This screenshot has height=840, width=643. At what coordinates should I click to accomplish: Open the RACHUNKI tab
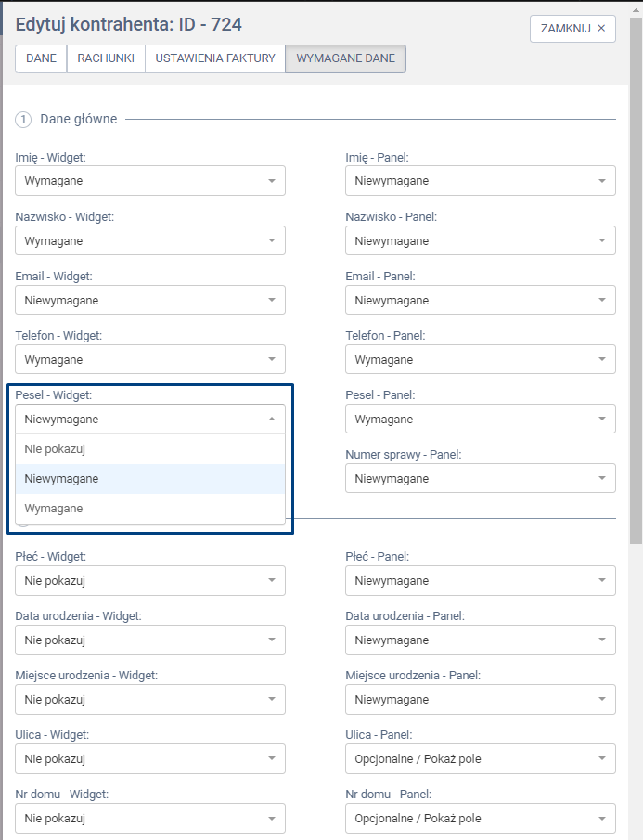tap(106, 58)
